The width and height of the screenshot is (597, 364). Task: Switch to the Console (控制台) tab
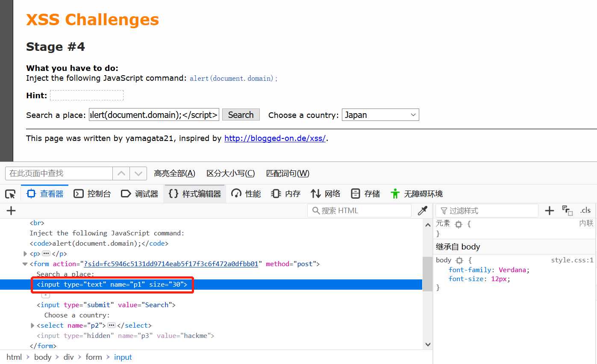(x=92, y=194)
